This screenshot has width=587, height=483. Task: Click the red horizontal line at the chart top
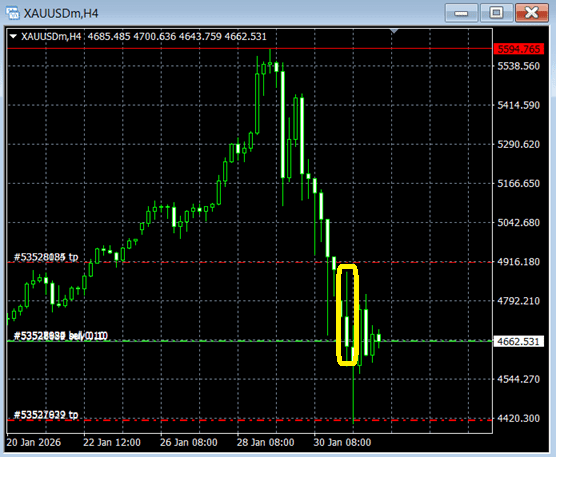pyautogui.click(x=249, y=49)
